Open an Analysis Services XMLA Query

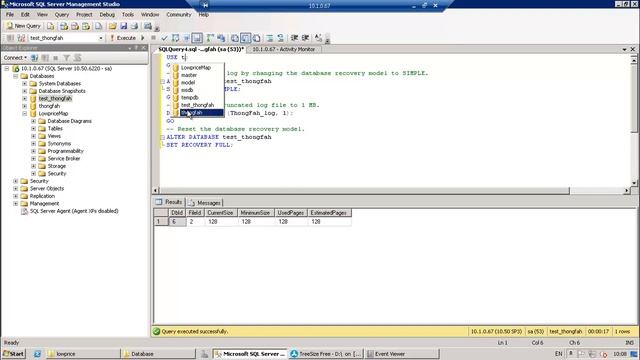[x=86, y=26]
